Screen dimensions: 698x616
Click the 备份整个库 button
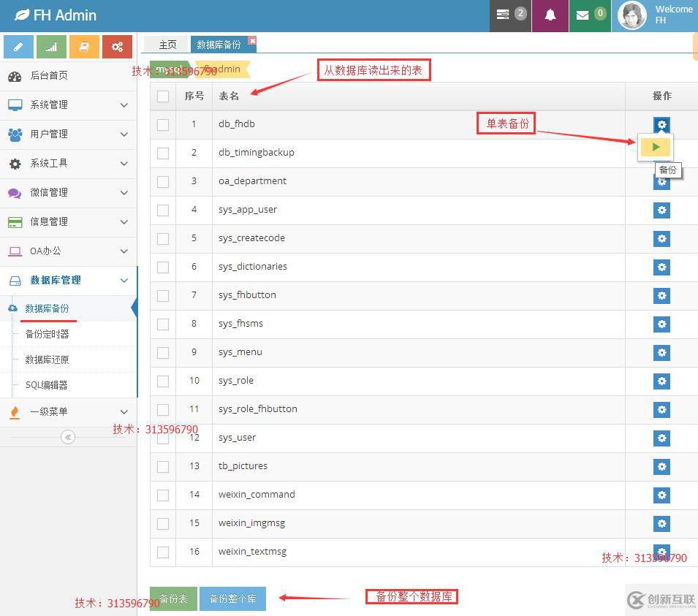click(x=232, y=598)
